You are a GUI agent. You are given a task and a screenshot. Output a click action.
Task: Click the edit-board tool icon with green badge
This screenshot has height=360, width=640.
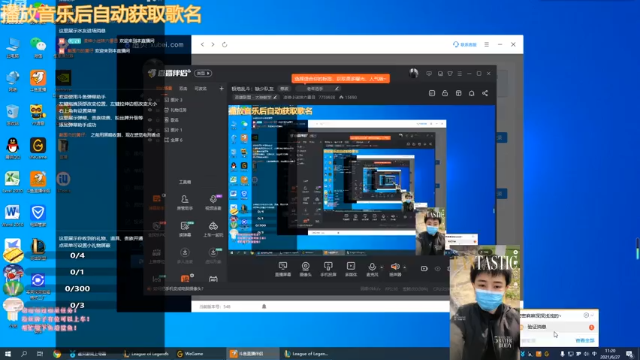click(185, 226)
